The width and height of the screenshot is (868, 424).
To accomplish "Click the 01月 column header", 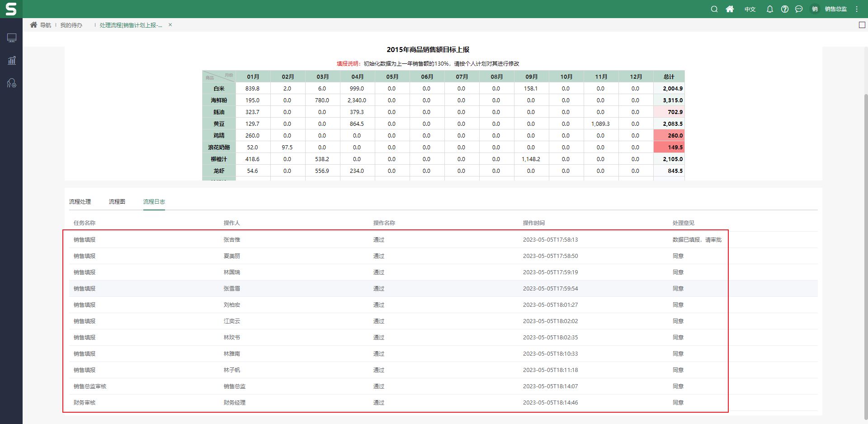I will [253, 77].
